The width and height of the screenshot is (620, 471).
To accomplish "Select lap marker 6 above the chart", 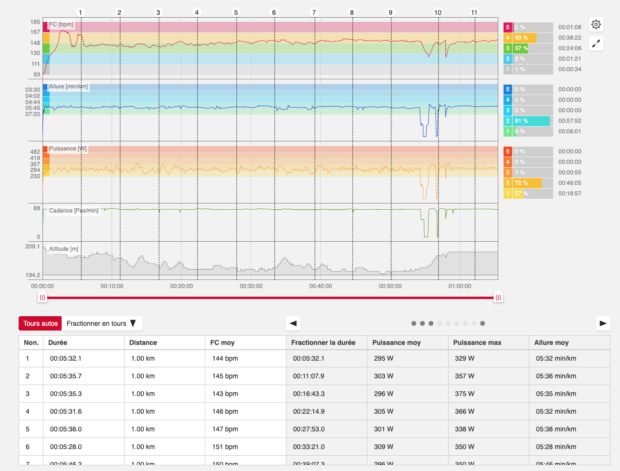I will coord(274,13).
